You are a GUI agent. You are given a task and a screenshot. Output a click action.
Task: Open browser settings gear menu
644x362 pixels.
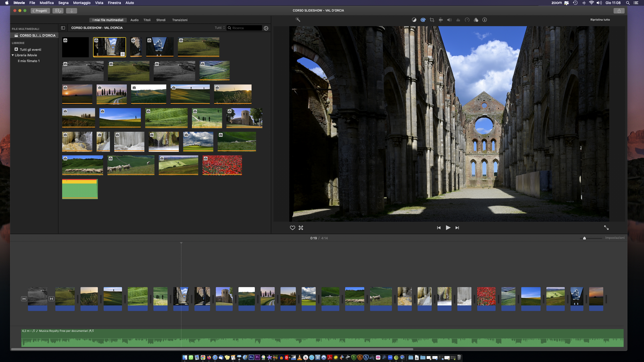point(266,28)
